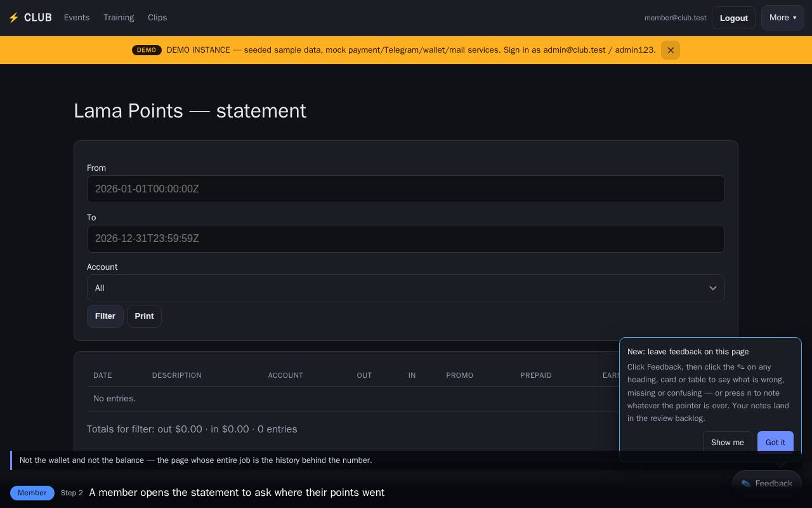Click Show me in the feedback tip
This screenshot has height=508, width=812.
[x=728, y=443]
